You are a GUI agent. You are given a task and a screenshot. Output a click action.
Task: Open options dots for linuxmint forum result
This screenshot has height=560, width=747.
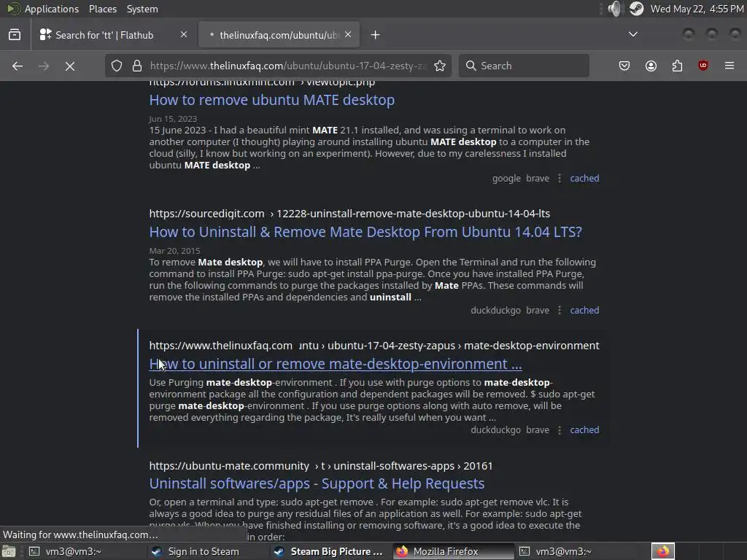coord(560,178)
